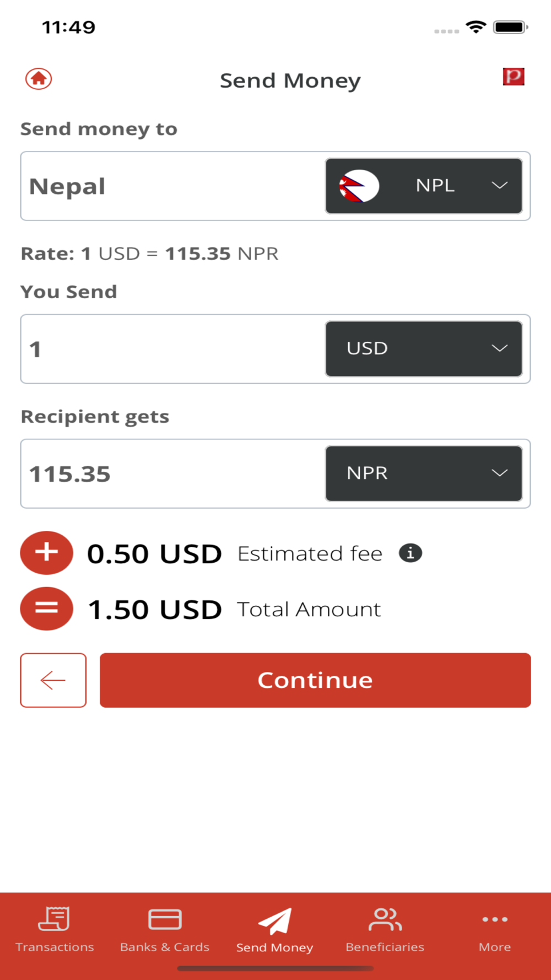This screenshot has height=980, width=551.
Task: Switch to the Banks & Cards tab
Action: (x=165, y=929)
